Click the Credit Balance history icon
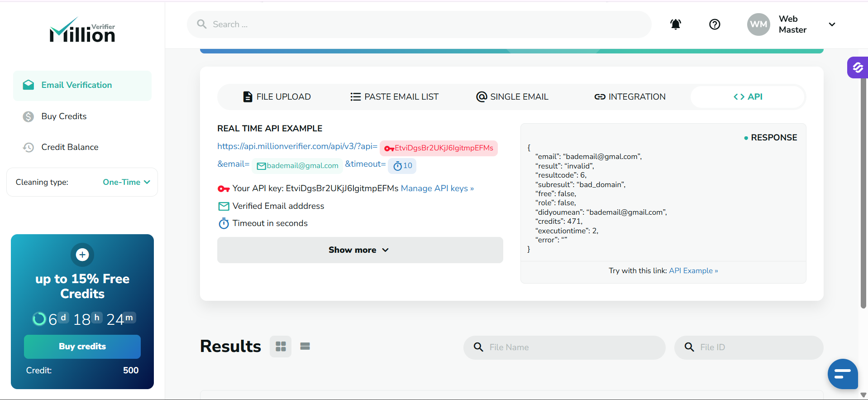The image size is (868, 400). pyautogui.click(x=29, y=148)
